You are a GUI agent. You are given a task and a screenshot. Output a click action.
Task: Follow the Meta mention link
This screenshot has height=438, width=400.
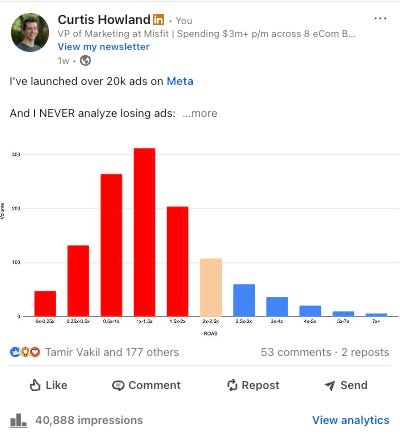180,81
